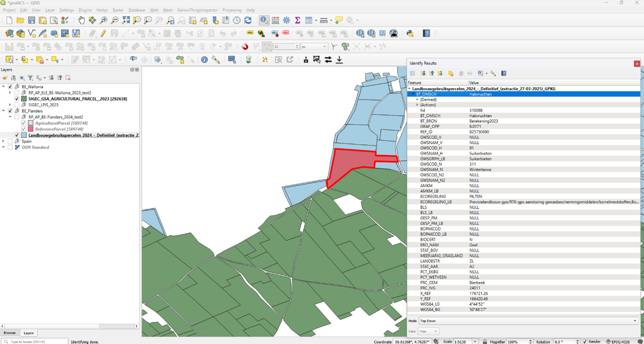Expand the SIGEC_LPIS_2023 group
644x344 pixels.
[10, 105]
